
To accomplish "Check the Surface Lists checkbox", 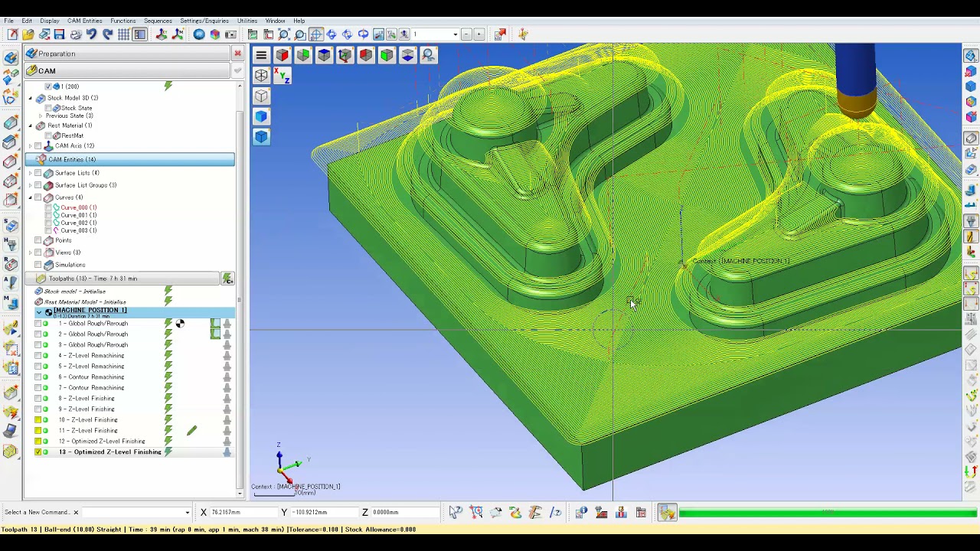I will (x=38, y=173).
